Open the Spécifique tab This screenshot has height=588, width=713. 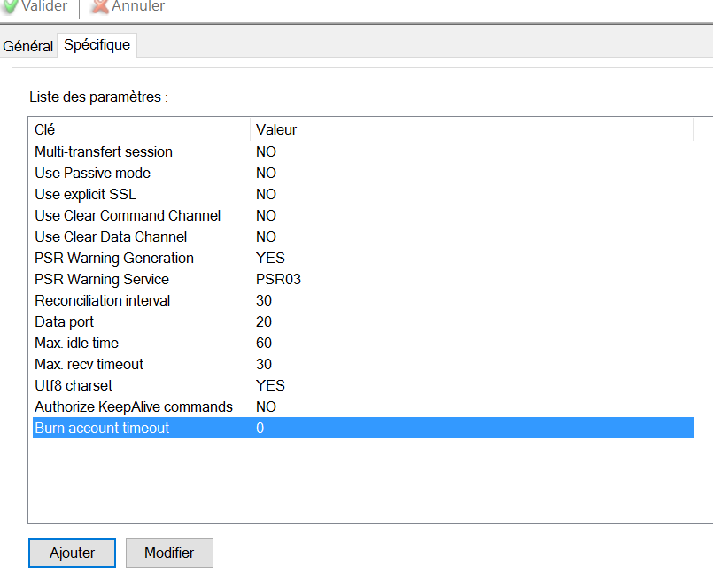point(97,45)
